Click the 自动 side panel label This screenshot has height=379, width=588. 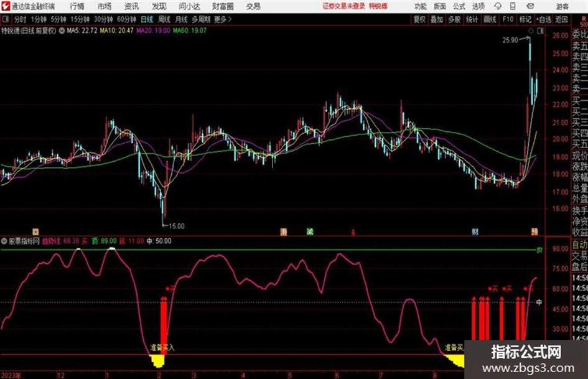580,245
